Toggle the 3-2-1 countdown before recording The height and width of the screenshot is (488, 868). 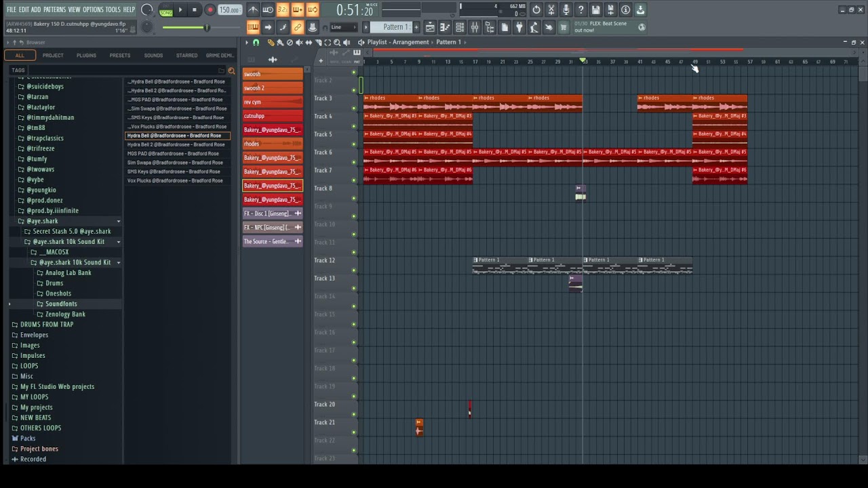[283, 10]
